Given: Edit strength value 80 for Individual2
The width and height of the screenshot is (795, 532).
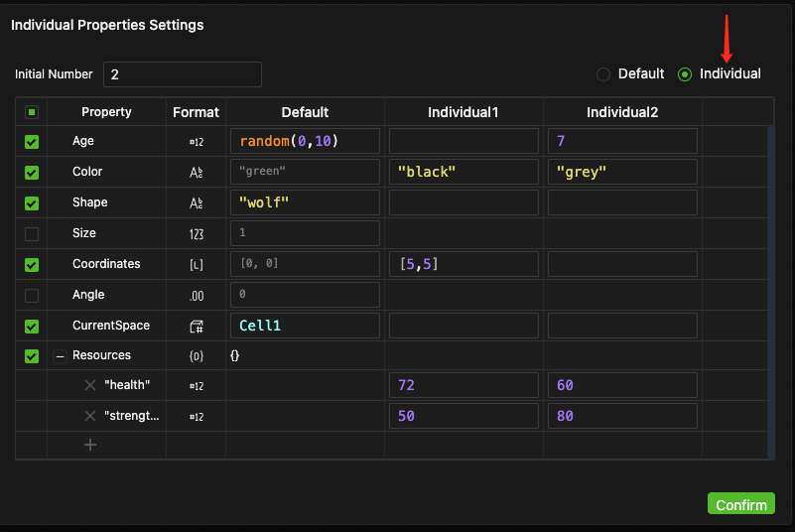Looking at the screenshot, I should 622,416.
